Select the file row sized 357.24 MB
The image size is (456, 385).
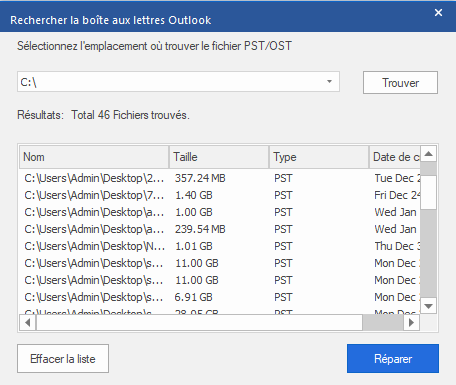click(220, 178)
